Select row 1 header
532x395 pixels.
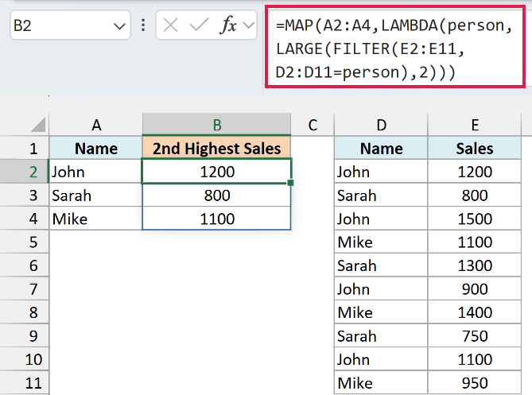click(25, 148)
